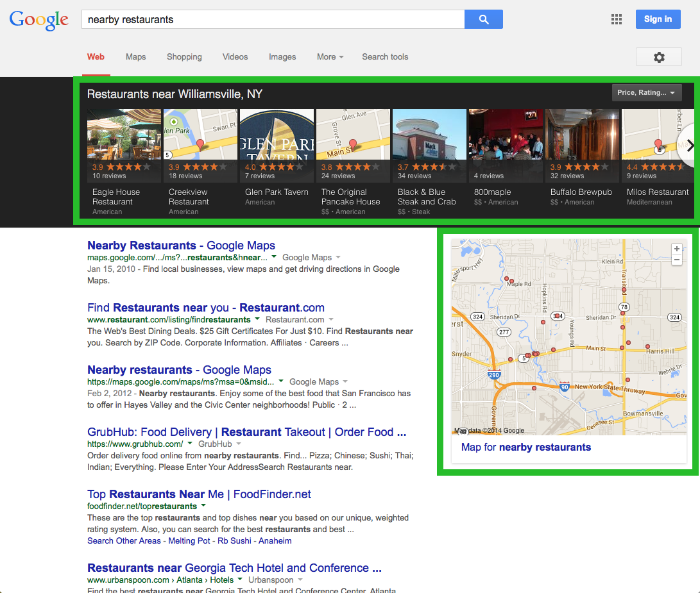Screen dimensions: 700x593
Task: Switch to the Images tab
Action: point(282,57)
